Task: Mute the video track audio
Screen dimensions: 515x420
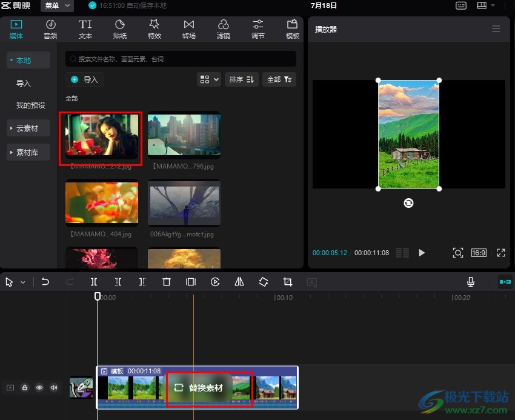Action: (54, 387)
